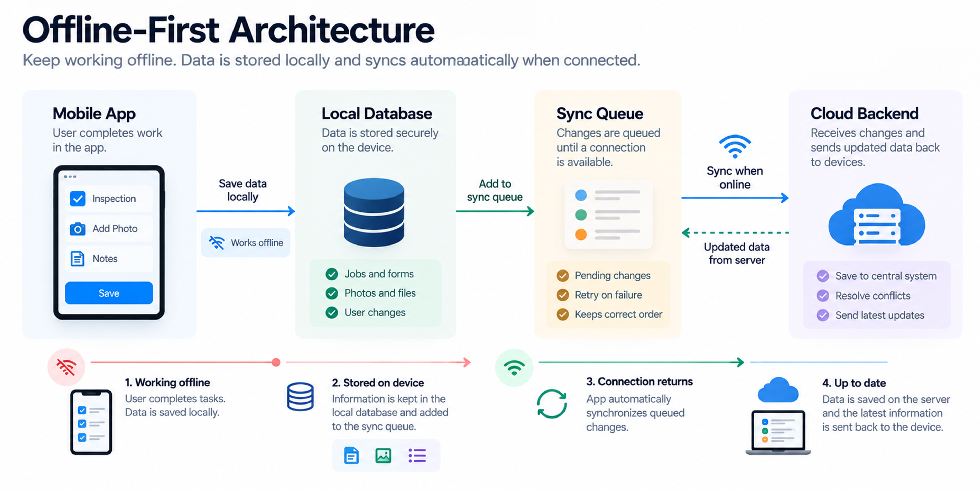Click the orange check beside Pending changes
This screenshot has height=490, width=980.
point(563,275)
